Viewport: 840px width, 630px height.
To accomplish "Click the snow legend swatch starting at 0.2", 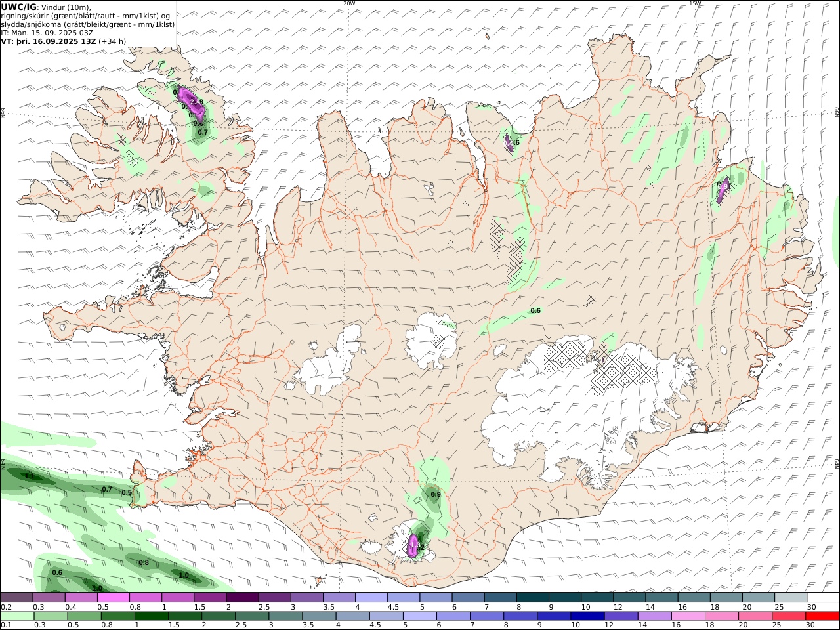I will click(17, 598).
